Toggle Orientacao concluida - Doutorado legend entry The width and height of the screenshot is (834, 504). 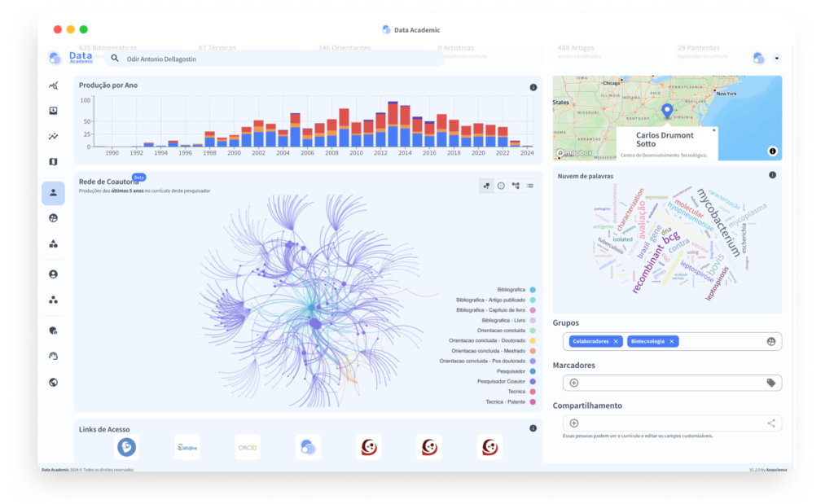492,341
